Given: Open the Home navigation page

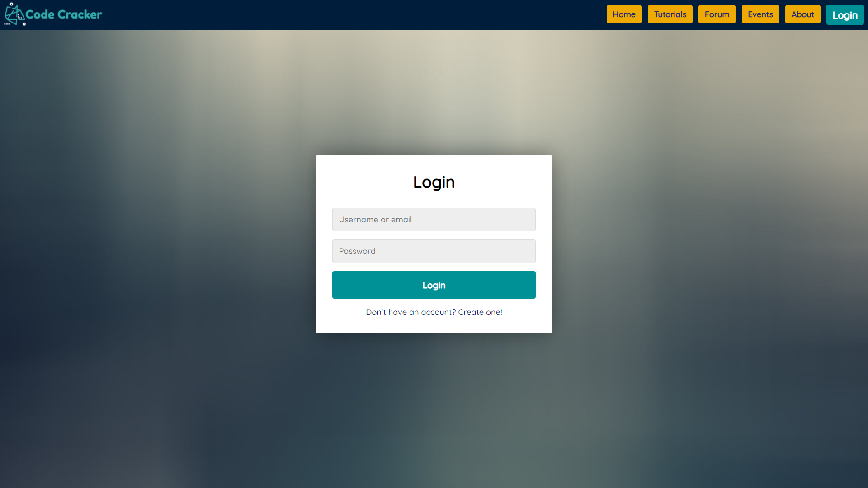Looking at the screenshot, I should point(623,14).
